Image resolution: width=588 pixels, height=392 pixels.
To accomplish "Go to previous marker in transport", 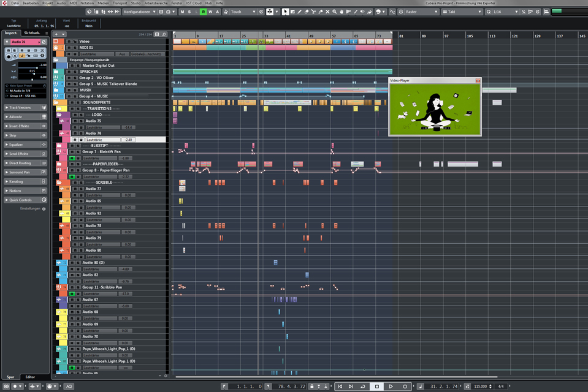I will [x=340, y=386].
